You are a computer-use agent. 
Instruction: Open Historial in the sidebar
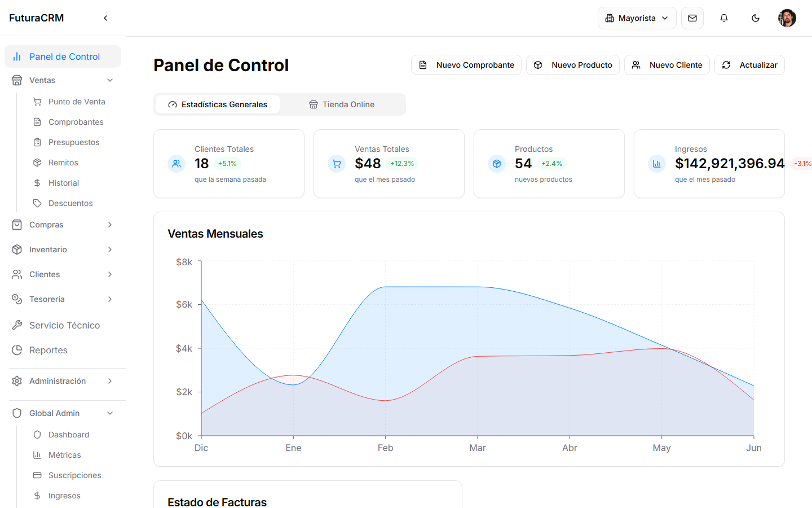pyautogui.click(x=63, y=183)
